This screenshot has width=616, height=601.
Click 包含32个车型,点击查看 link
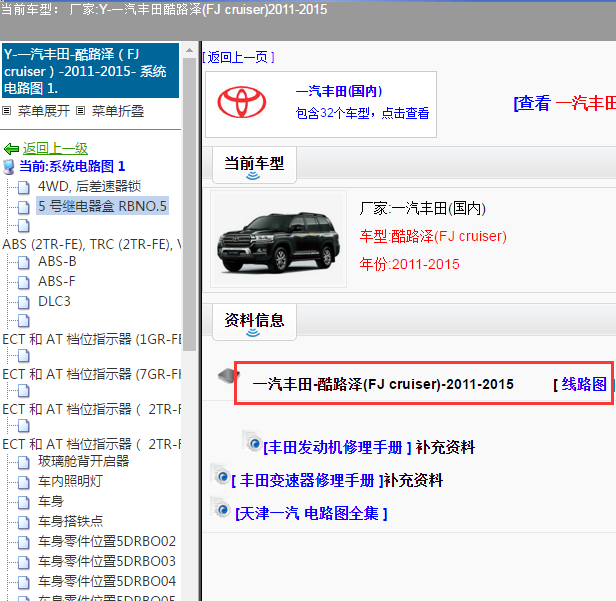(x=362, y=113)
